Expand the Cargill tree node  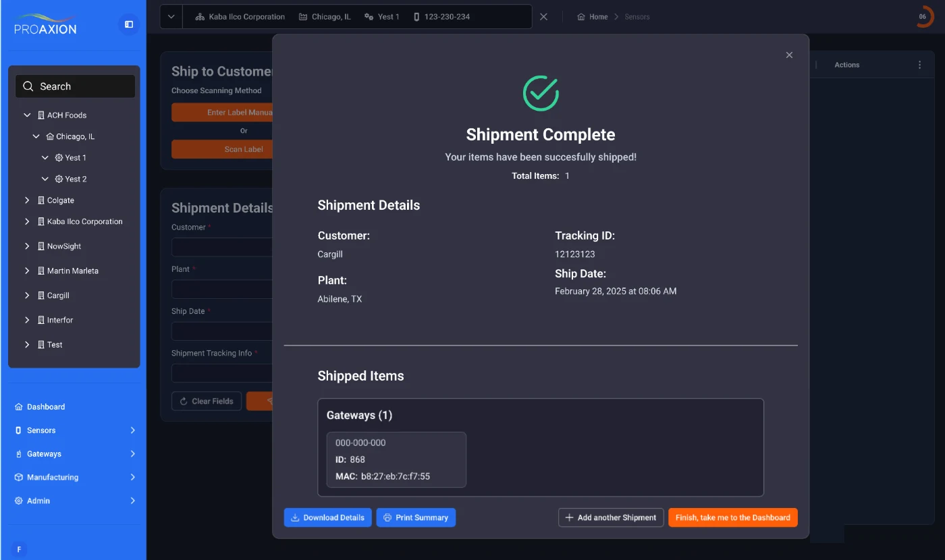pyautogui.click(x=27, y=296)
